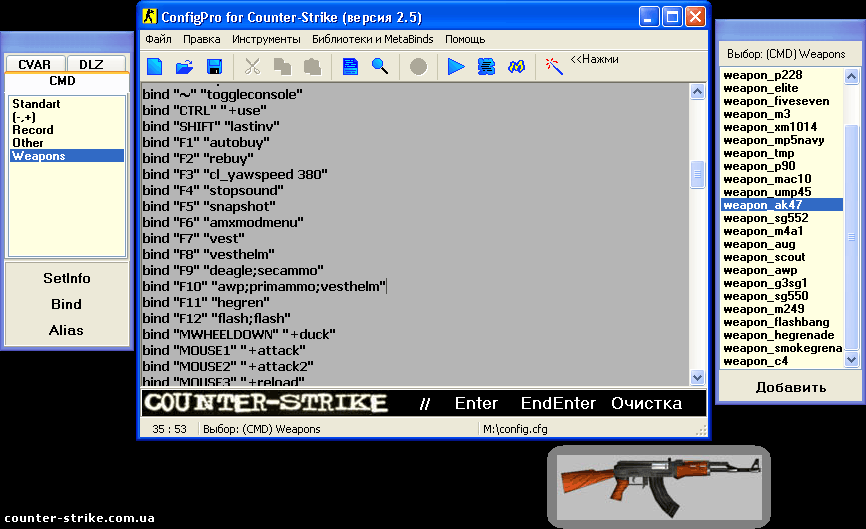The image size is (866, 529).
Task: Click the ConfigPro title bar app icon
Action: click(150, 17)
